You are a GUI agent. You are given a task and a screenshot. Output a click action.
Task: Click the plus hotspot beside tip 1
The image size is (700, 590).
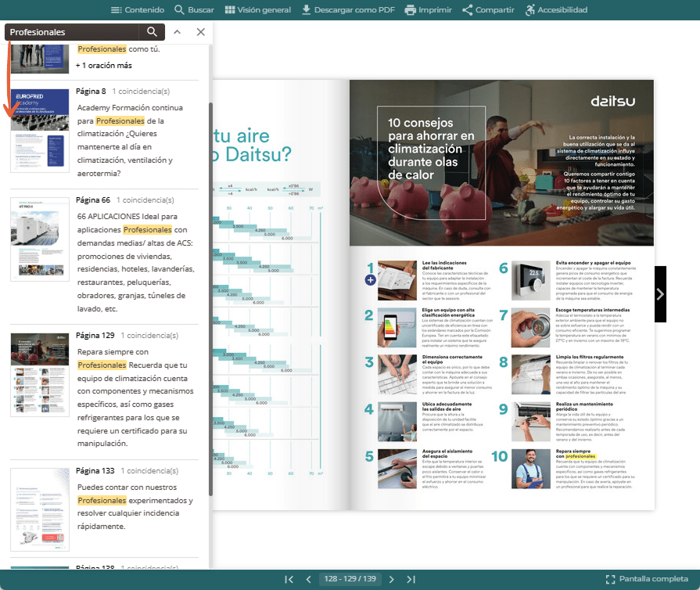pos(370,280)
